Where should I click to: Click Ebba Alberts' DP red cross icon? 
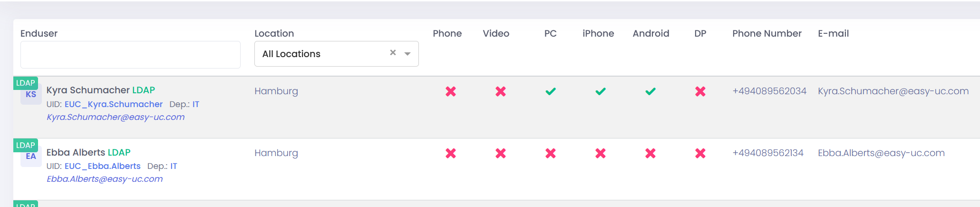click(700, 153)
